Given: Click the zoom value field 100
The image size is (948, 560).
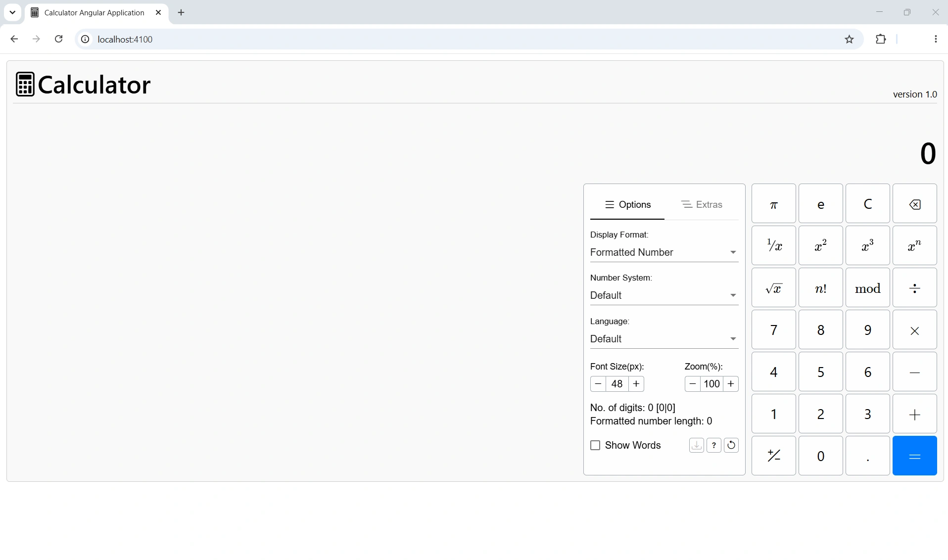Looking at the screenshot, I should click(711, 384).
